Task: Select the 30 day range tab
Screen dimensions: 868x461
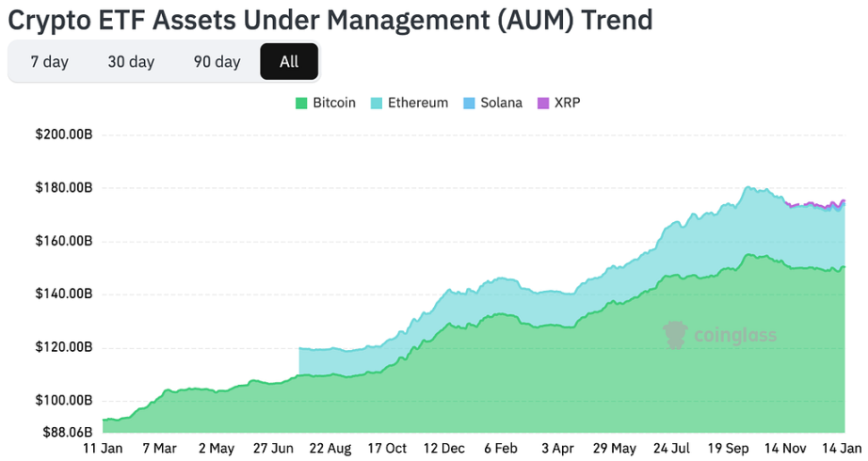Action: click(x=131, y=62)
